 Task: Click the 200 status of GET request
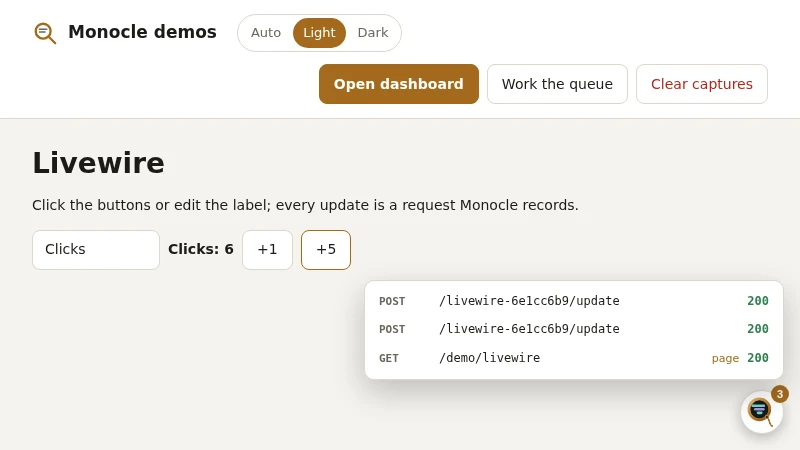pyautogui.click(x=758, y=358)
